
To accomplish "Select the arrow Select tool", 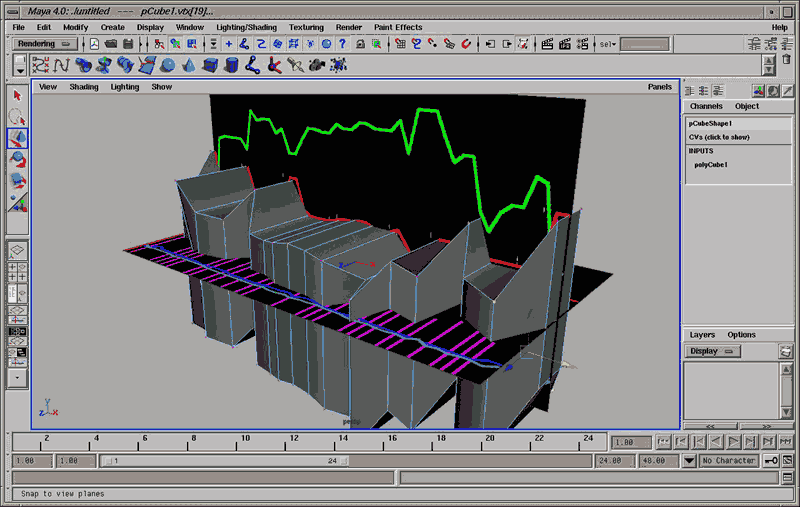I will point(17,95).
